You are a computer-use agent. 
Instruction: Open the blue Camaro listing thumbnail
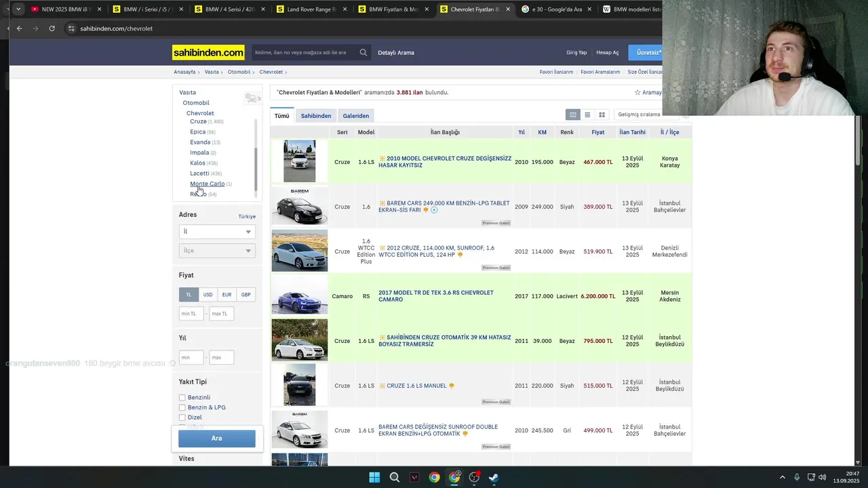click(x=300, y=296)
